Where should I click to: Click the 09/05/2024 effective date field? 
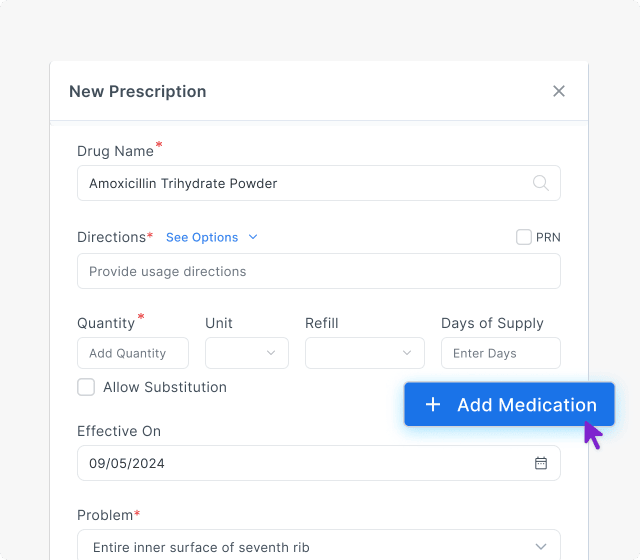(x=300, y=463)
